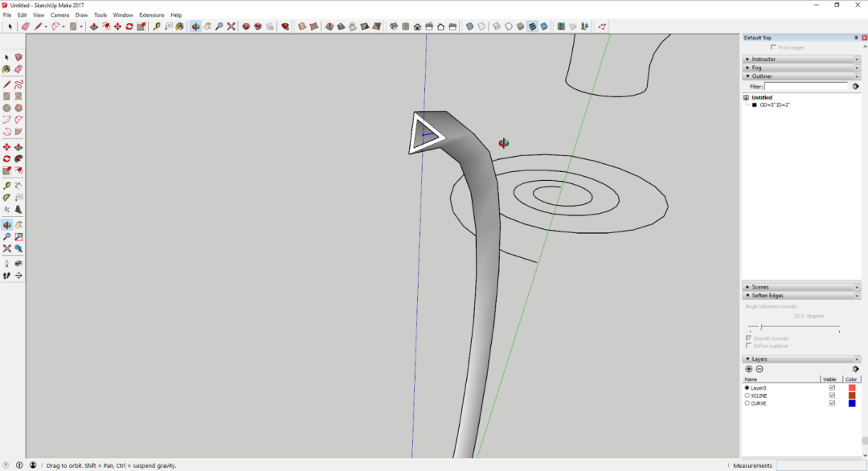Click the Remove Layer minus icon
The height and width of the screenshot is (471, 868).
coord(759,369)
